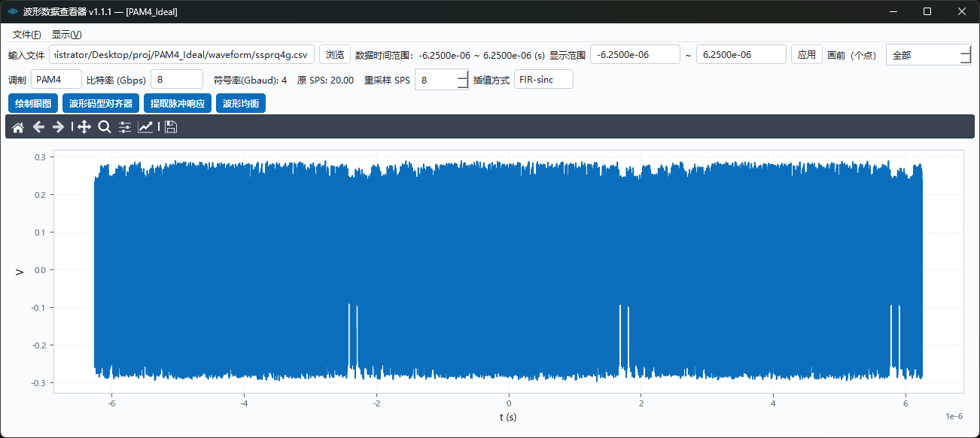Click the V axis label
The height and width of the screenshot is (438, 980).
[20, 272]
